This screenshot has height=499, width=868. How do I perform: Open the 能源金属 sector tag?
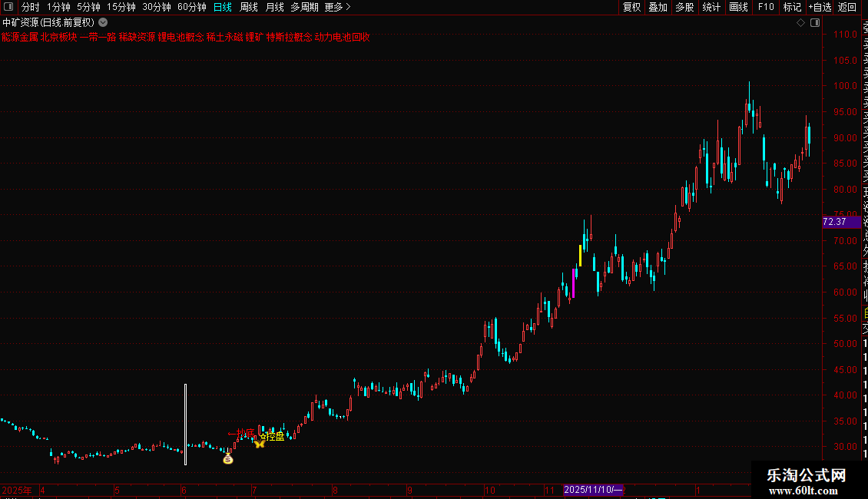click(20, 37)
